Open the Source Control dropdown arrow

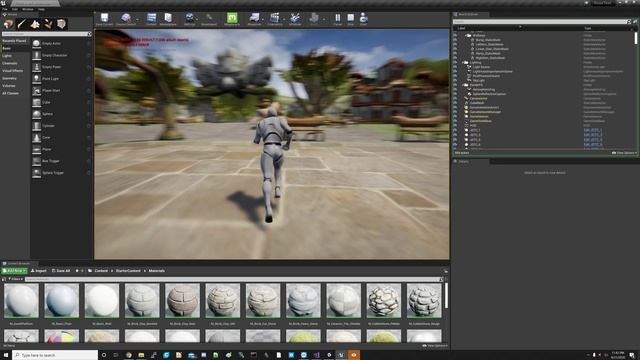click(x=137, y=19)
